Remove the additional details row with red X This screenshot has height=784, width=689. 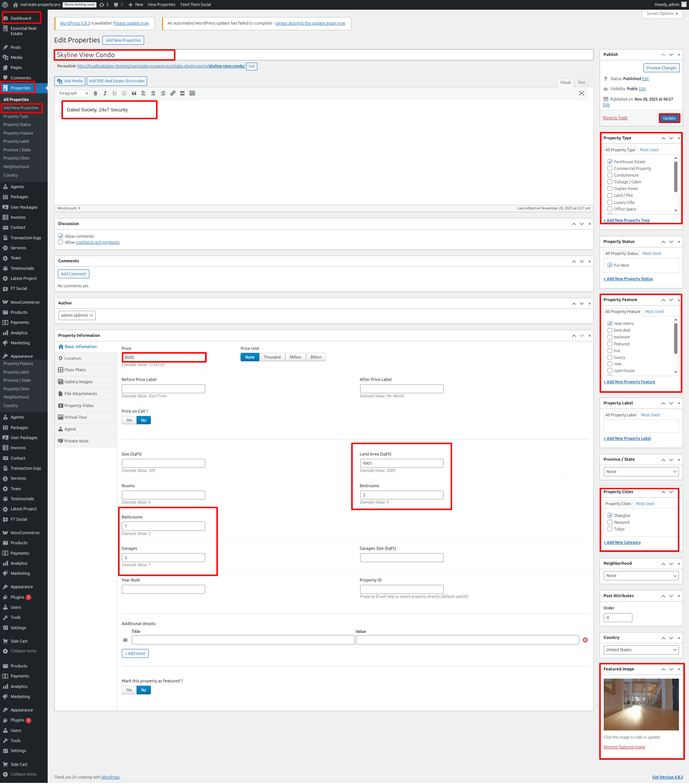pyautogui.click(x=585, y=640)
